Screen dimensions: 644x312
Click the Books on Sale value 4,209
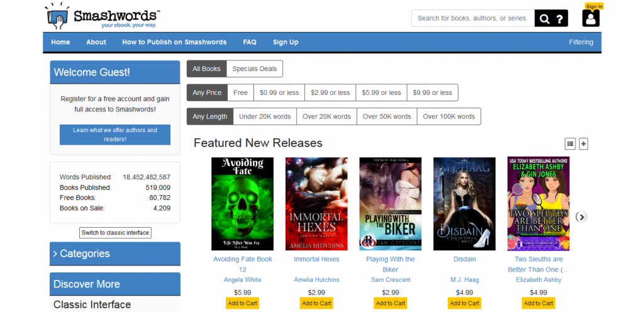(x=162, y=208)
